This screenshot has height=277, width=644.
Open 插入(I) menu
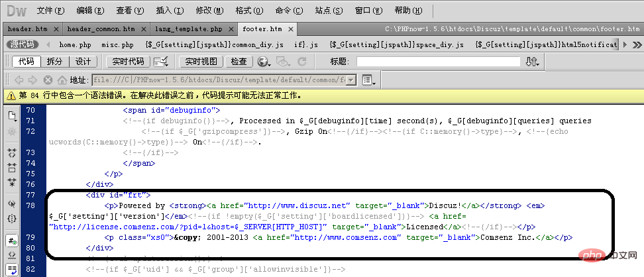[170, 11]
